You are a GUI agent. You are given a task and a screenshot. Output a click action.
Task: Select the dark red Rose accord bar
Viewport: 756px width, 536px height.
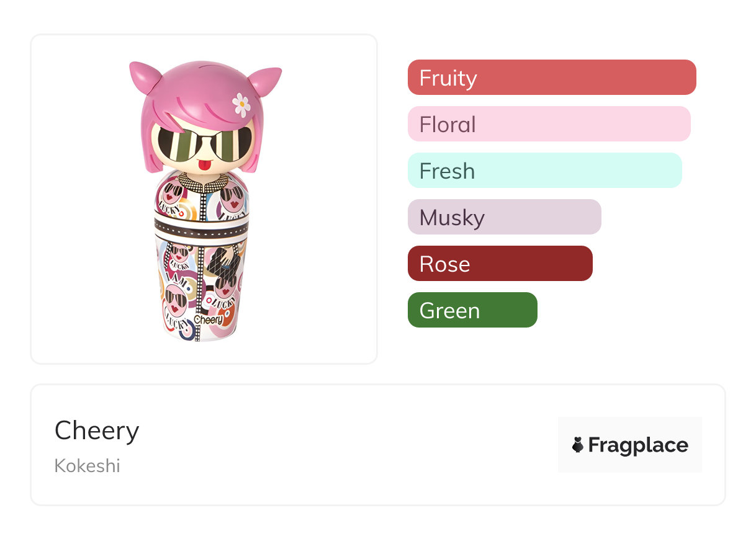[500, 264]
